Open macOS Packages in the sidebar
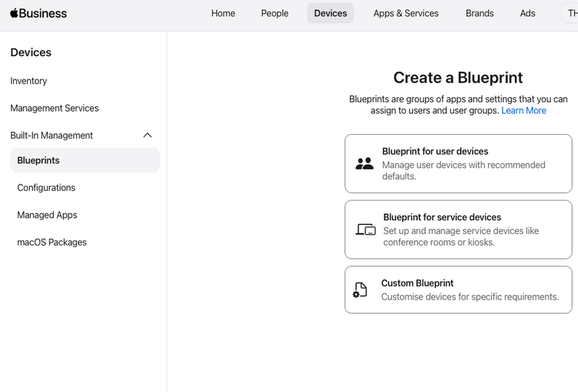 pyautogui.click(x=52, y=242)
